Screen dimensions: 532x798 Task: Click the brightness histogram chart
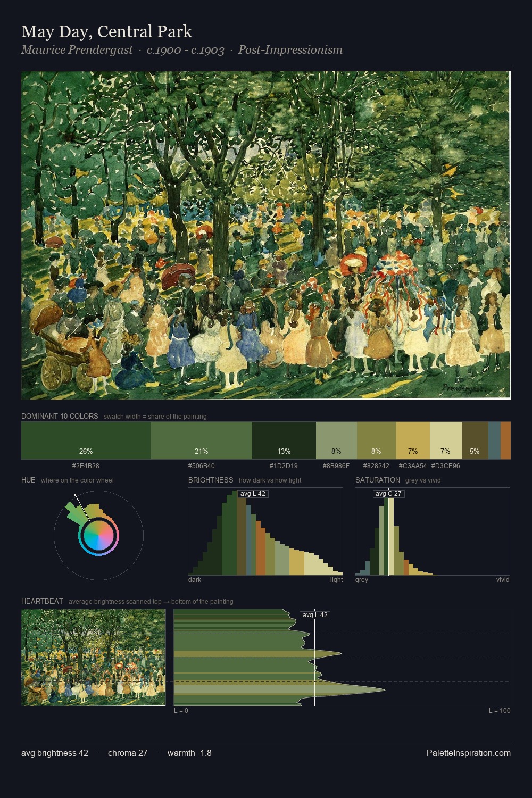click(265, 531)
